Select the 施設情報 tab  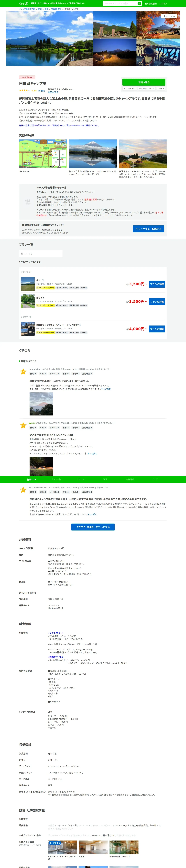tap(130, 479)
